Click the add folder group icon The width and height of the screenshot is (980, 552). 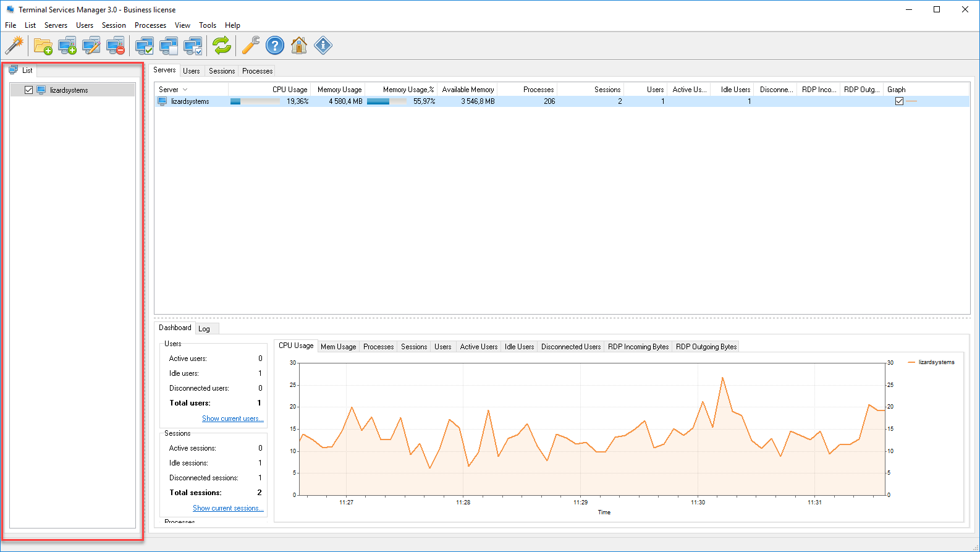click(43, 45)
